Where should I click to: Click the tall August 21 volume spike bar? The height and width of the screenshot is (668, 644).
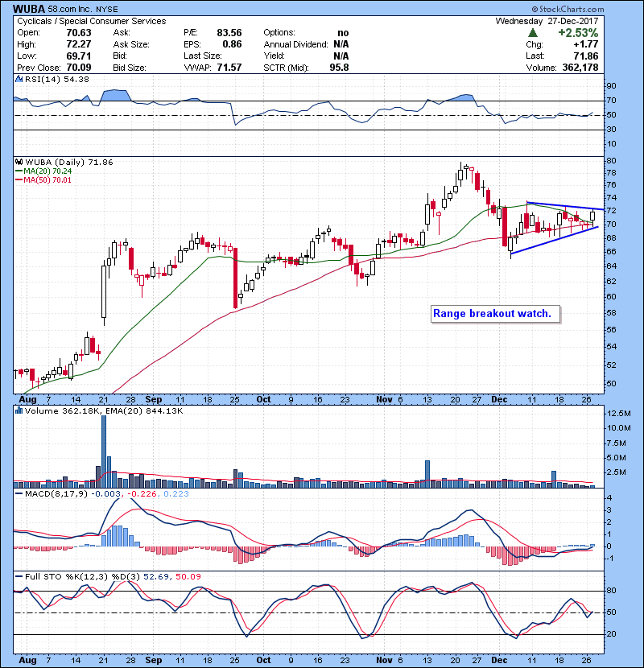click(104, 452)
